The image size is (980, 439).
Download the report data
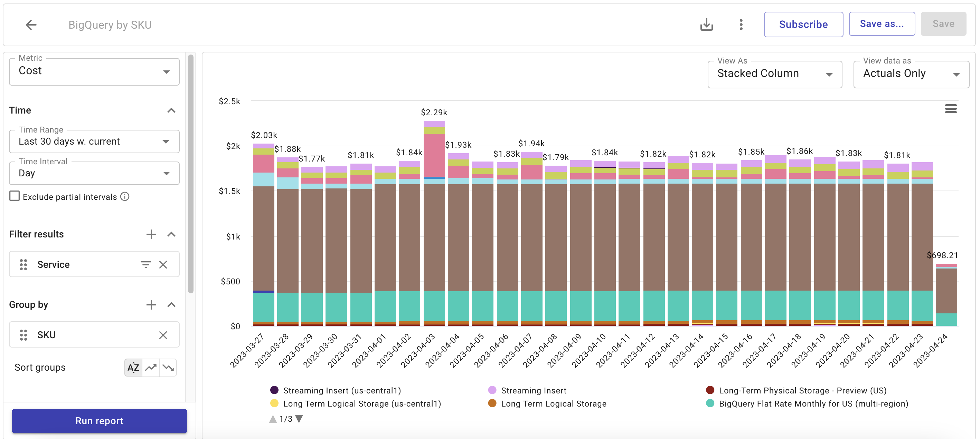(707, 24)
